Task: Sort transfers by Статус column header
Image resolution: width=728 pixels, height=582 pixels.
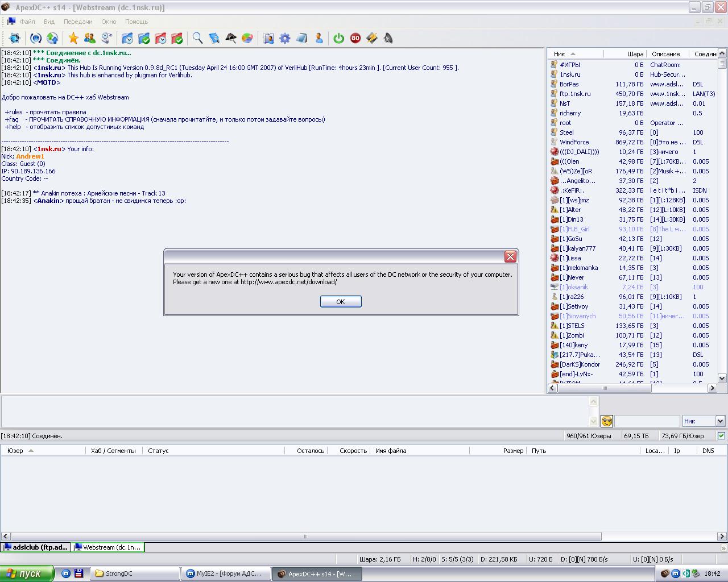Action: (x=213, y=451)
